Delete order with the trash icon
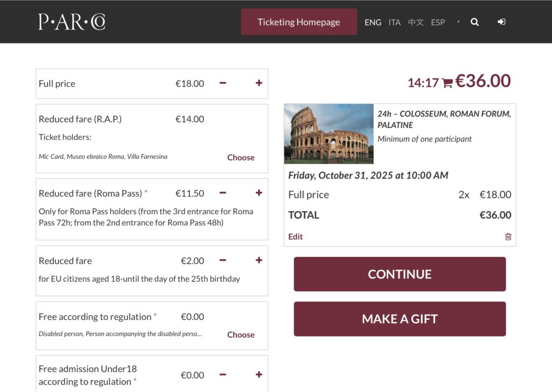The width and height of the screenshot is (552, 392). [x=508, y=236]
